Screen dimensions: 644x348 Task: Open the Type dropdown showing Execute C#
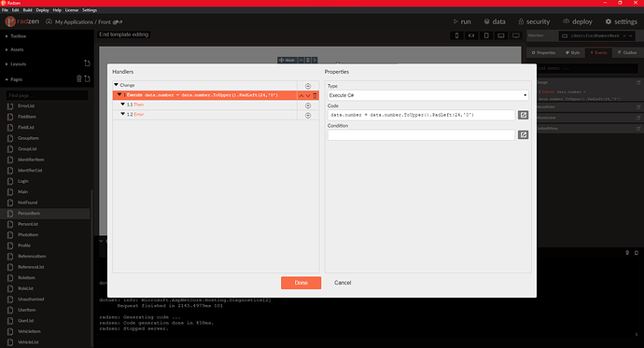[428, 95]
